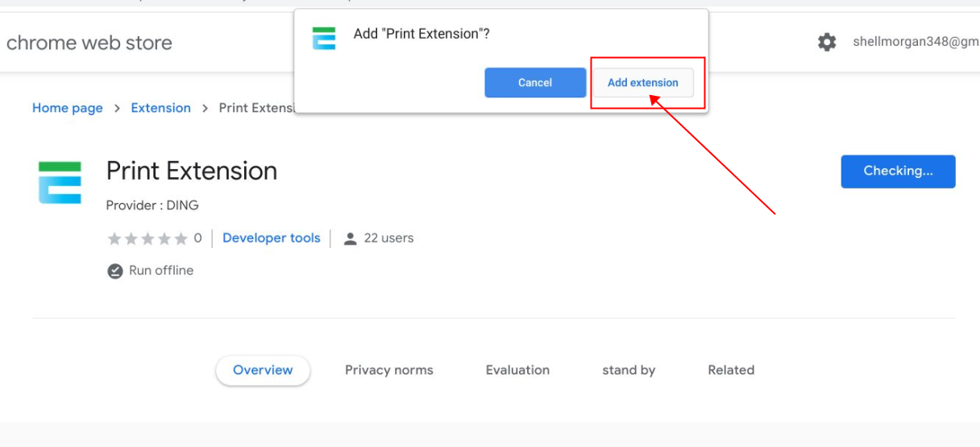980x447 pixels.
Task: Switch to the Privacy norms tab
Action: [389, 370]
